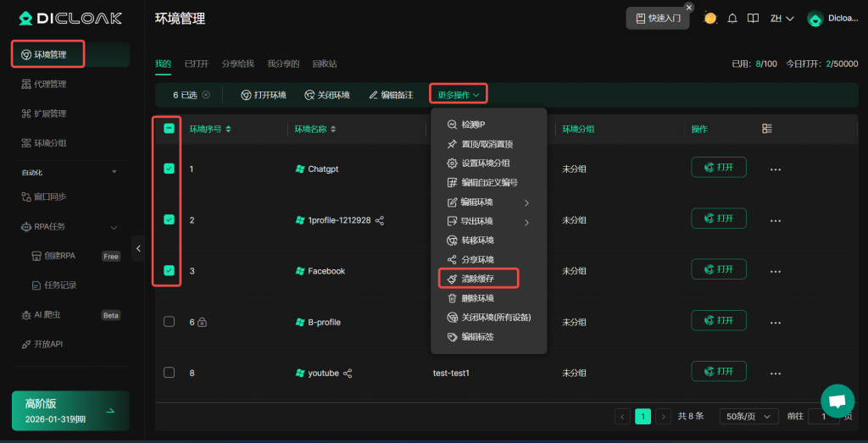The width and height of the screenshot is (868, 443).
Task: Click the share icon next to youtube profile
Action: tap(348, 373)
